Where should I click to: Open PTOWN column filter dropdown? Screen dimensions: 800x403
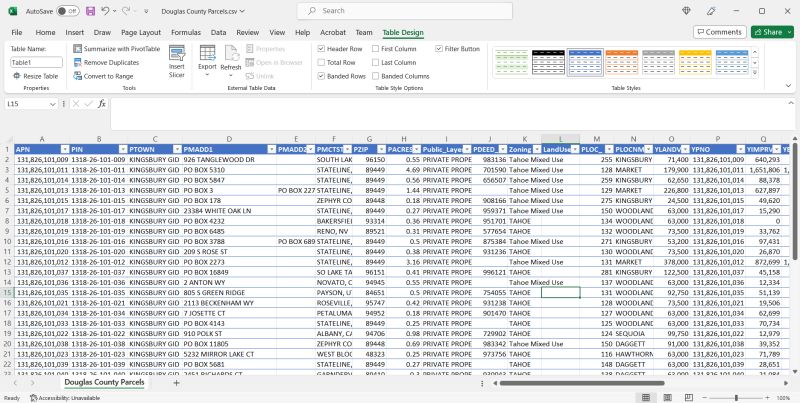(x=177, y=149)
